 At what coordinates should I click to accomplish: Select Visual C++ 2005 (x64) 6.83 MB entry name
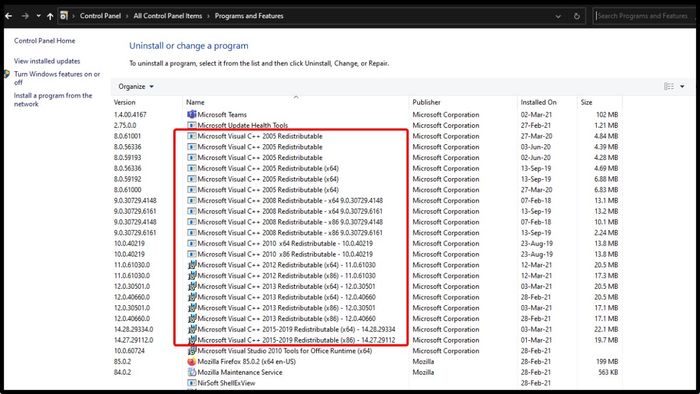[268, 190]
